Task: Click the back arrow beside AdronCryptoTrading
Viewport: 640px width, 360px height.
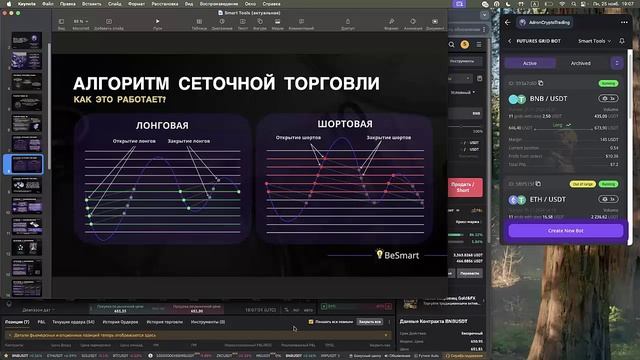Action: pos(508,22)
